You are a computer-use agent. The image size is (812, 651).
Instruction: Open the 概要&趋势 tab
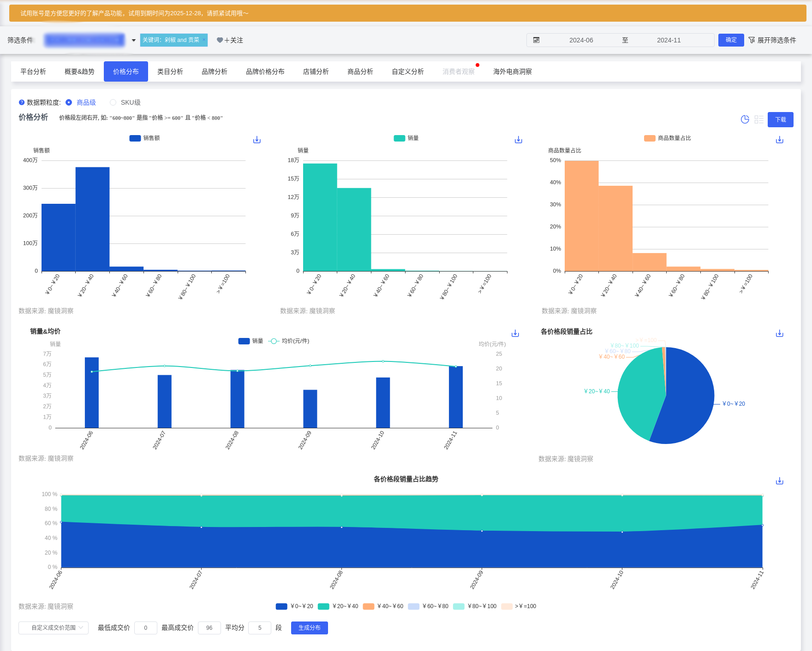(79, 71)
